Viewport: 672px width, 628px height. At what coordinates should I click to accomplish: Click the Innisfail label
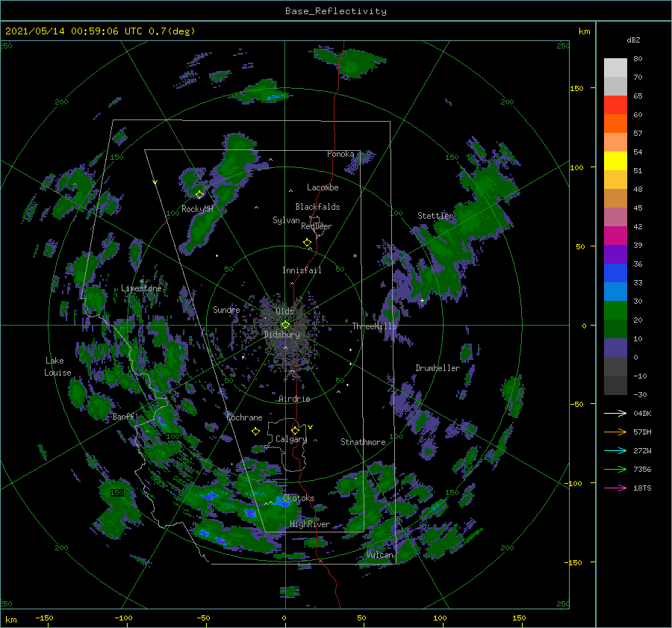coord(302,270)
